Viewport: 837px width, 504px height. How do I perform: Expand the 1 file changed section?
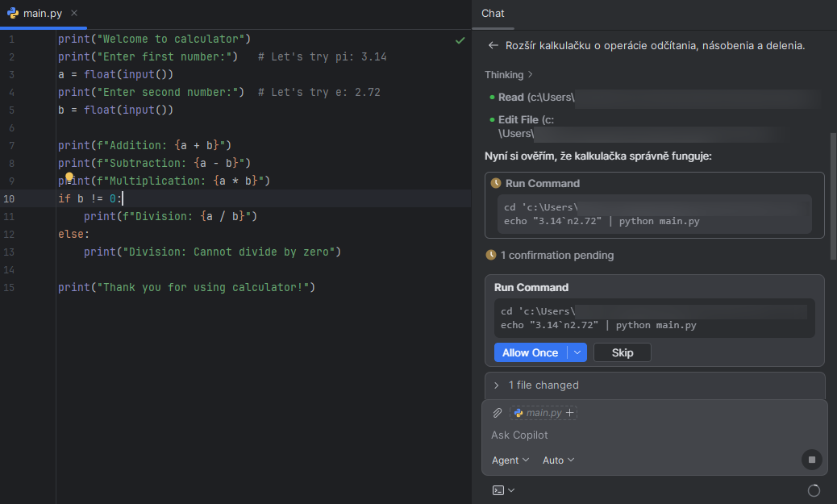tap(543, 385)
